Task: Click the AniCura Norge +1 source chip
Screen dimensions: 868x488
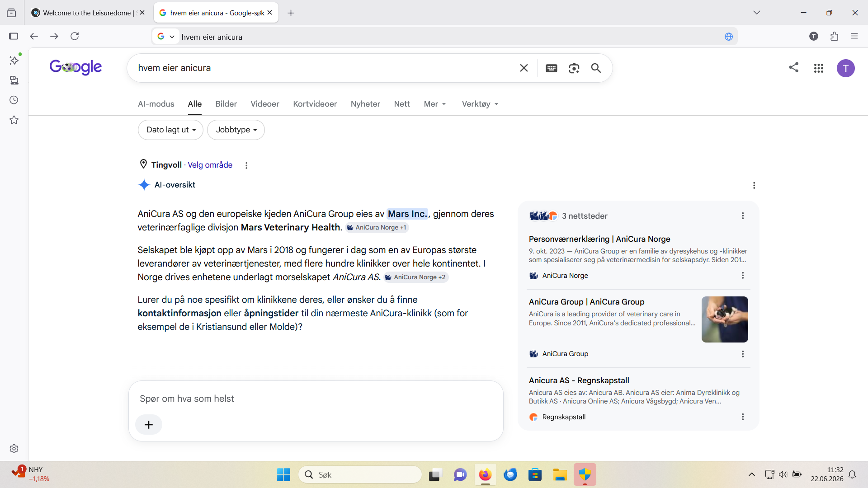Action: tap(377, 228)
